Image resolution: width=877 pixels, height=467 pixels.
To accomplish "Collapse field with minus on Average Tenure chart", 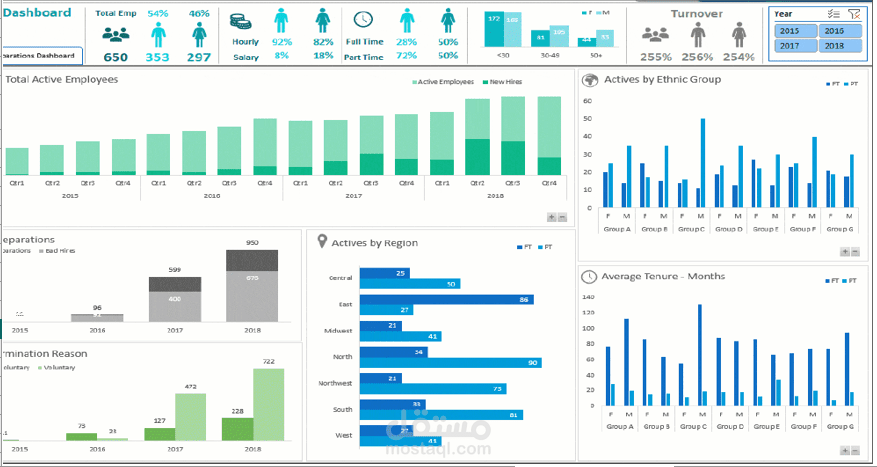I will point(855,450).
